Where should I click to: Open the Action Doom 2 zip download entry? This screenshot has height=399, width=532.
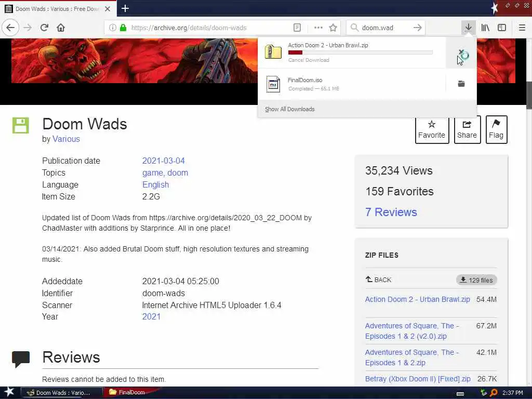pyautogui.click(x=352, y=52)
